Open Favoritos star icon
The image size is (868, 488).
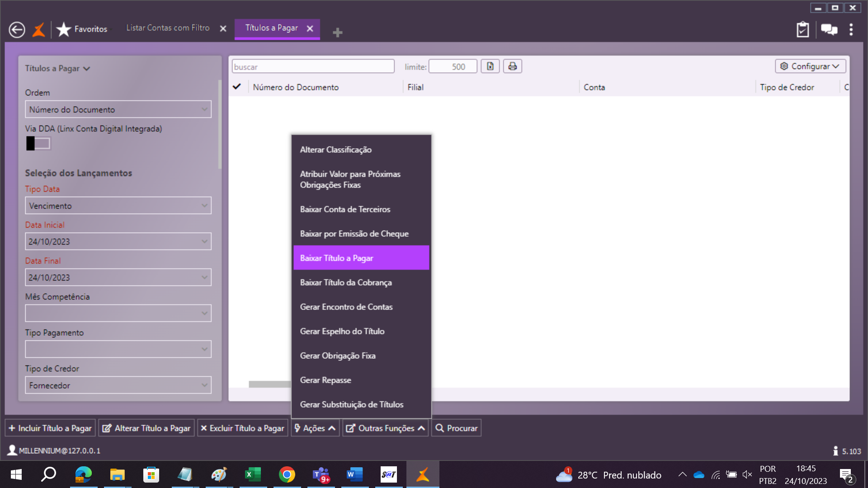tap(64, 29)
